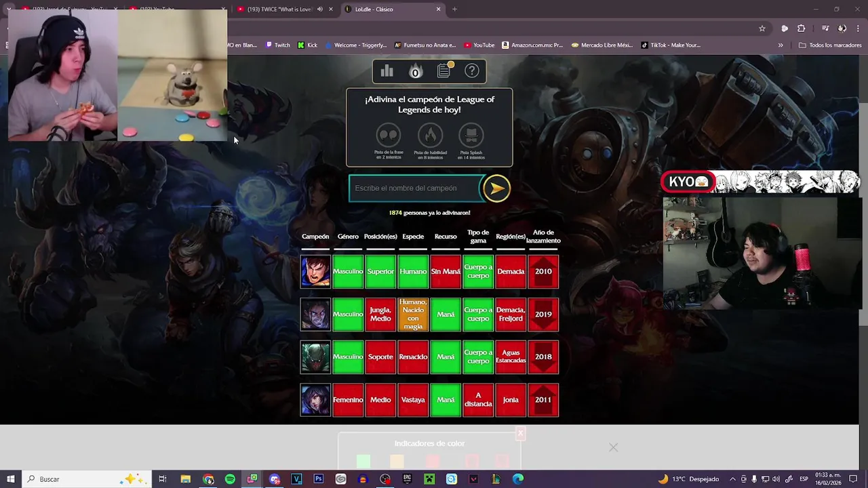This screenshot has height=488, width=868.
Task: Open the patch notes clipboard icon
Action: pos(443,70)
